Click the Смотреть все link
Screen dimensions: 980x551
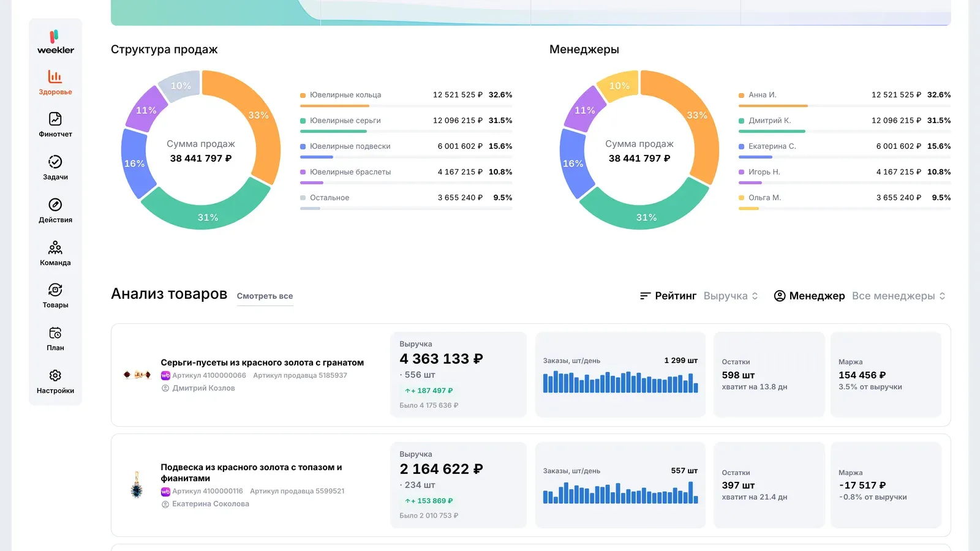point(265,296)
